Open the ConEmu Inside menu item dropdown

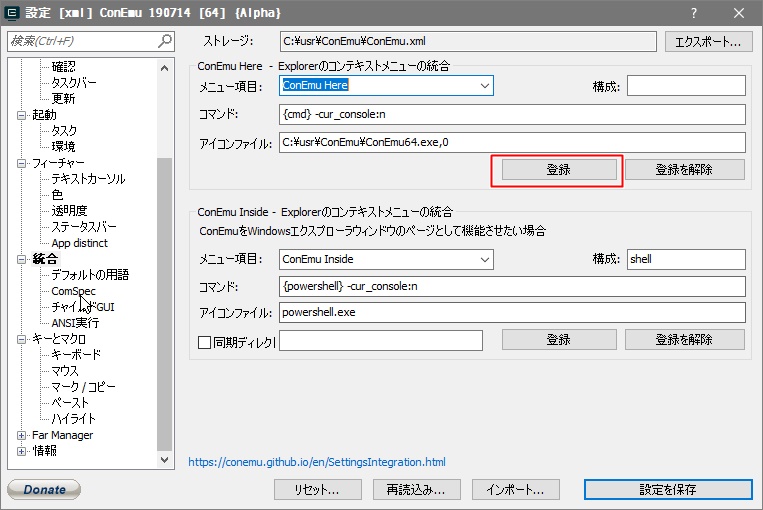click(484, 259)
